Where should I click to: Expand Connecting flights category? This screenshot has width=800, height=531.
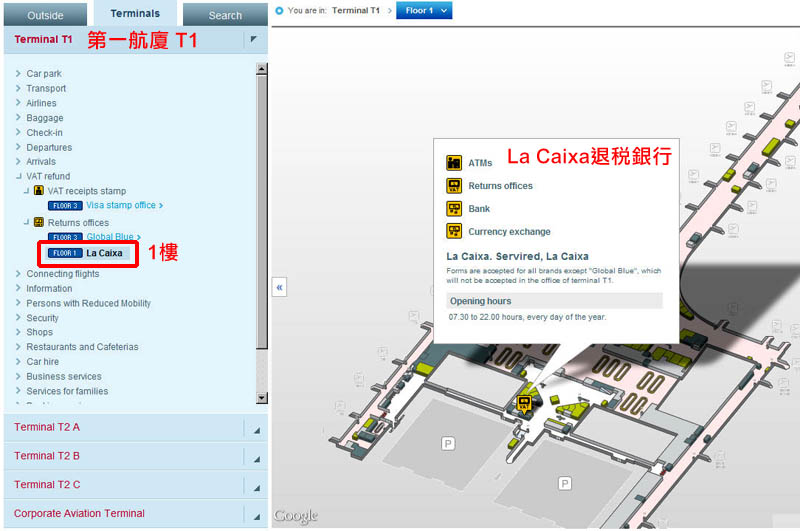click(63, 274)
